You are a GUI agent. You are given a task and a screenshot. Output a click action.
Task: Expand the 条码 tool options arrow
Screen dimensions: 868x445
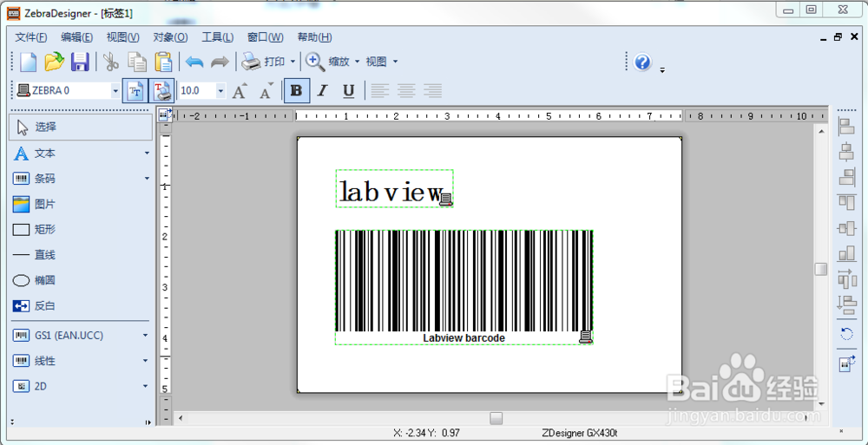[x=147, y=178]
